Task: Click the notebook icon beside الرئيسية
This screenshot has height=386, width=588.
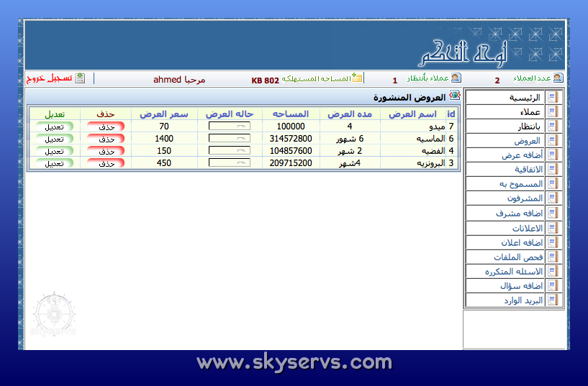Action: [x=553, y=97]
